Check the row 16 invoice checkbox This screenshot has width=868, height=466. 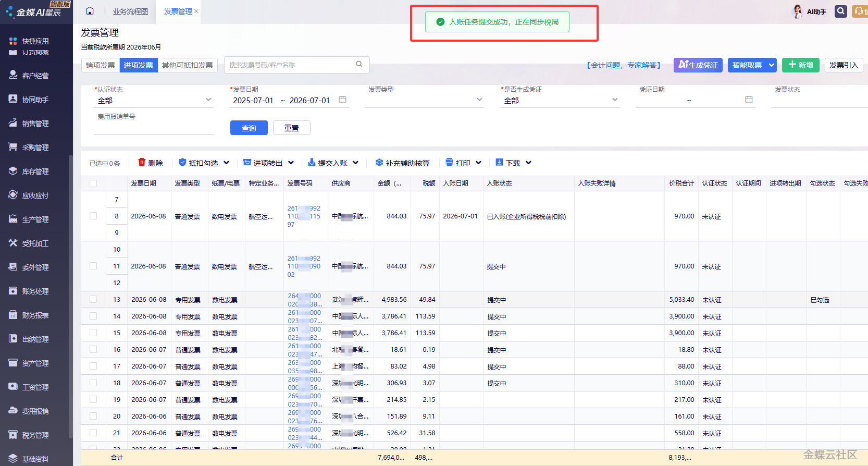point(93,349)
